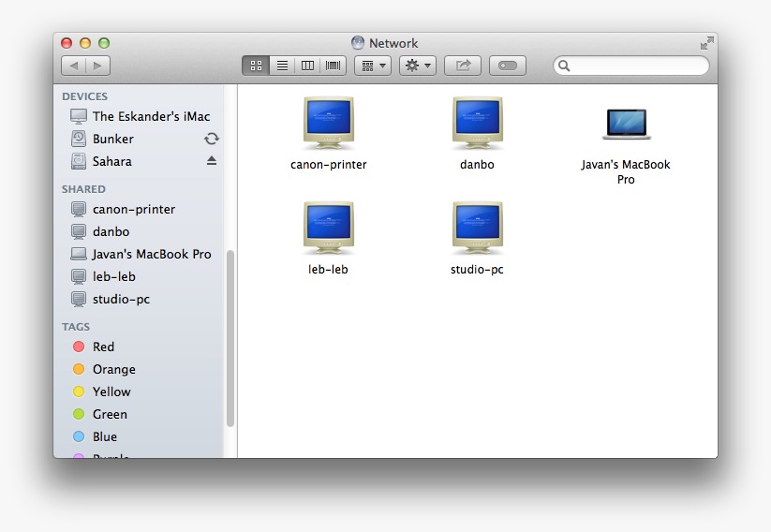Select the Red tag in sidebar
The image size is (771, 532).
(103, 347)
